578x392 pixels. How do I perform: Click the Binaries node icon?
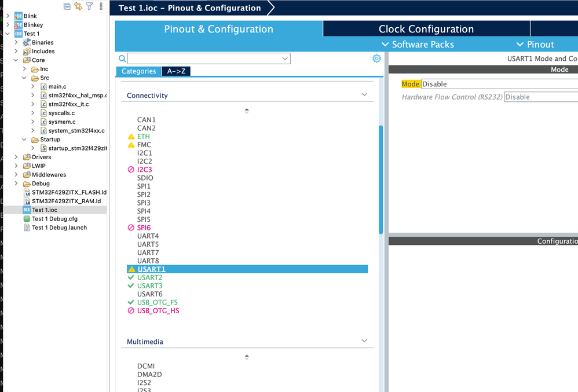click(x=27, y=42)
